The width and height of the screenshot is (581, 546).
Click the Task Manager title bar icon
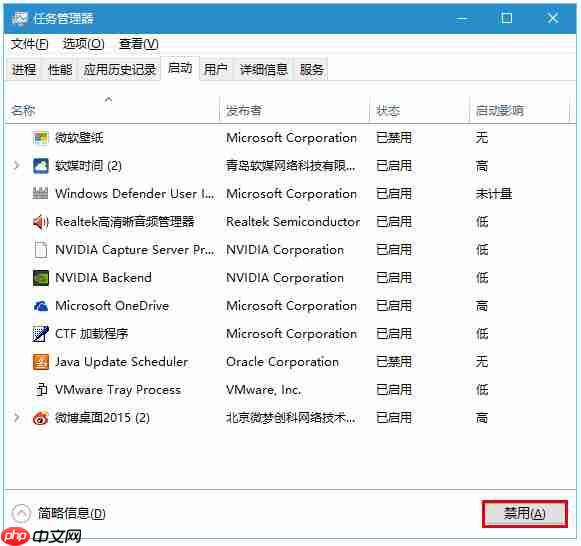[x=19, y=18]
